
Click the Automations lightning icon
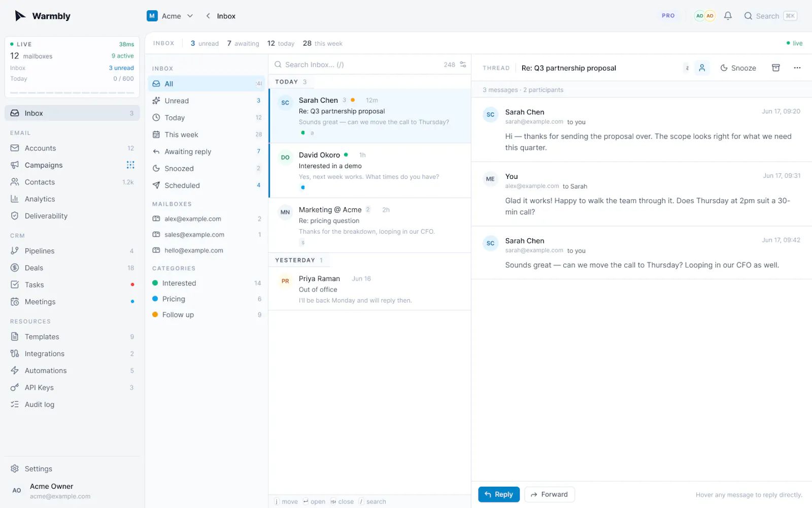[x=15, y=371]
